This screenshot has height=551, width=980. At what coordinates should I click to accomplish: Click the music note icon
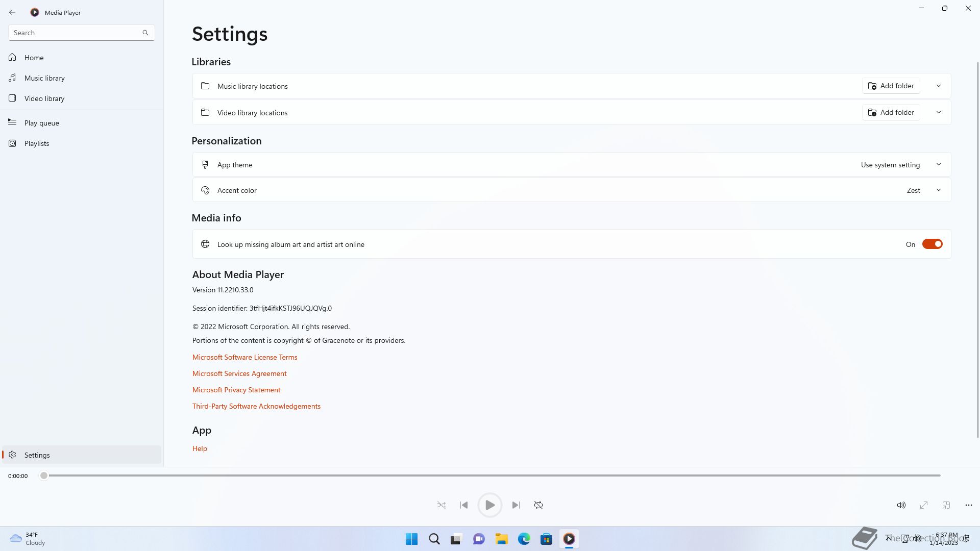point(12,78)
